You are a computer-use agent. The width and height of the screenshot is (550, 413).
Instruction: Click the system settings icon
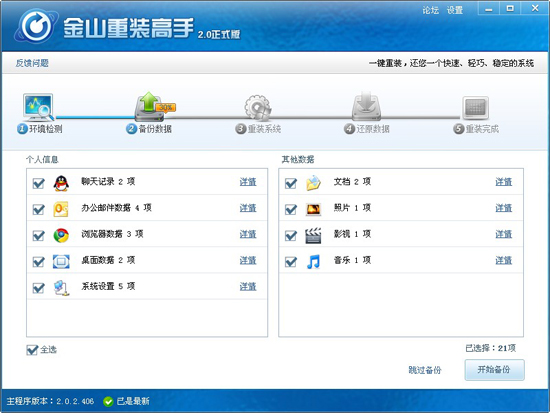[61, 288]
